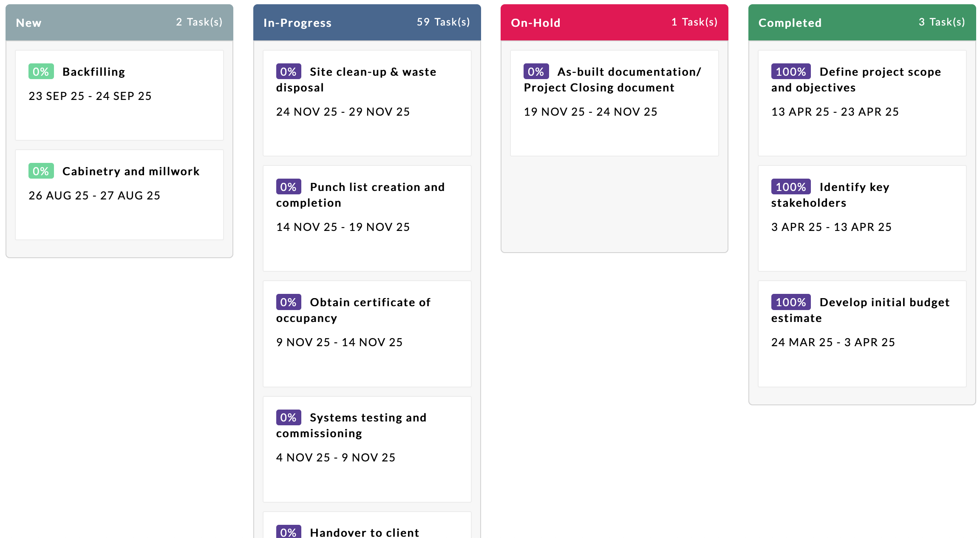980x538 pixels.
Task: Open Develop initial budget estimate task
Action: click(x=862, y=333)
